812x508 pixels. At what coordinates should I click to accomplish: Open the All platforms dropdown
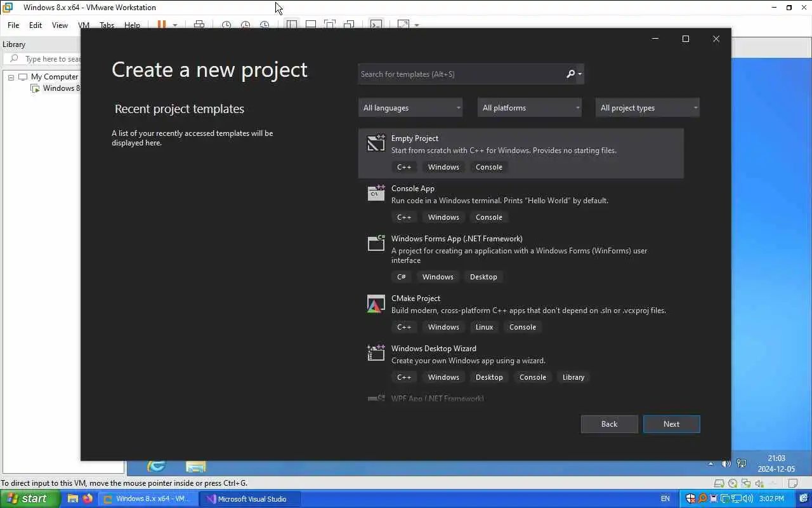530,108
